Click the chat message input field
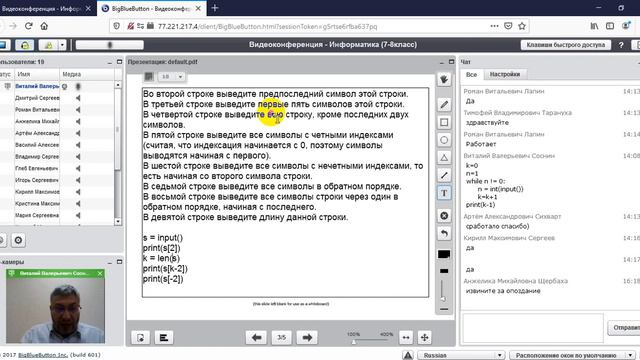This screenshot has height=360, width=640. click(x=533, y=328)
